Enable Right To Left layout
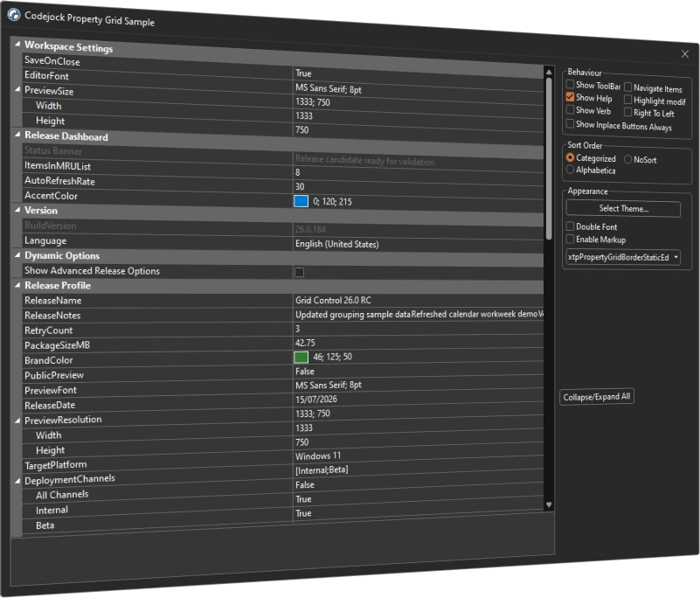Image resolution: width=700 pixels, height=598 pixels. (627, 112)
